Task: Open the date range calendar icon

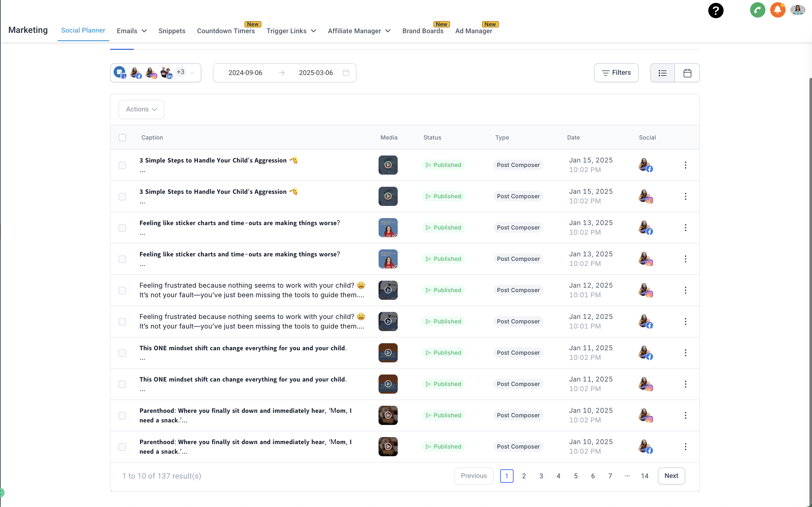Action: click(x=346, y=73)
